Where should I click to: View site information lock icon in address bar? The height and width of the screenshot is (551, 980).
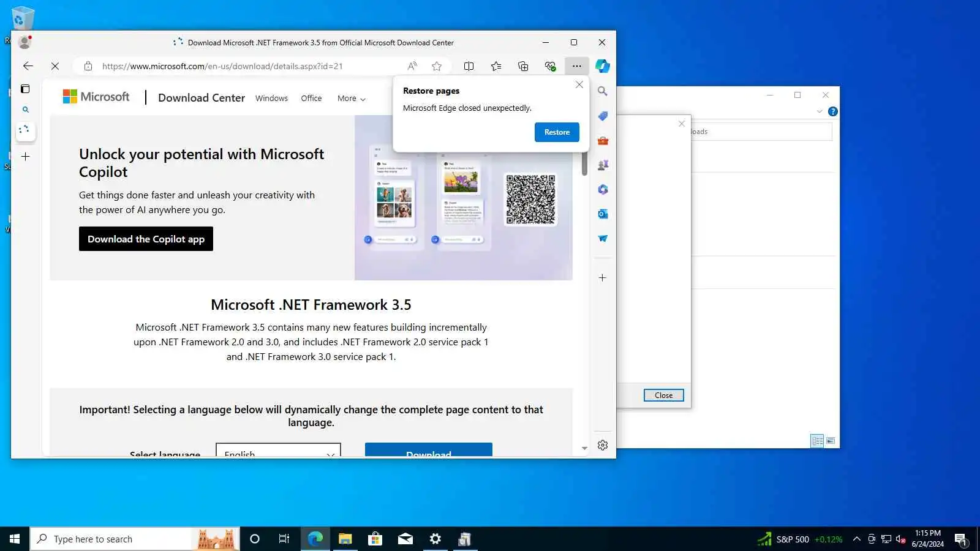88,66
